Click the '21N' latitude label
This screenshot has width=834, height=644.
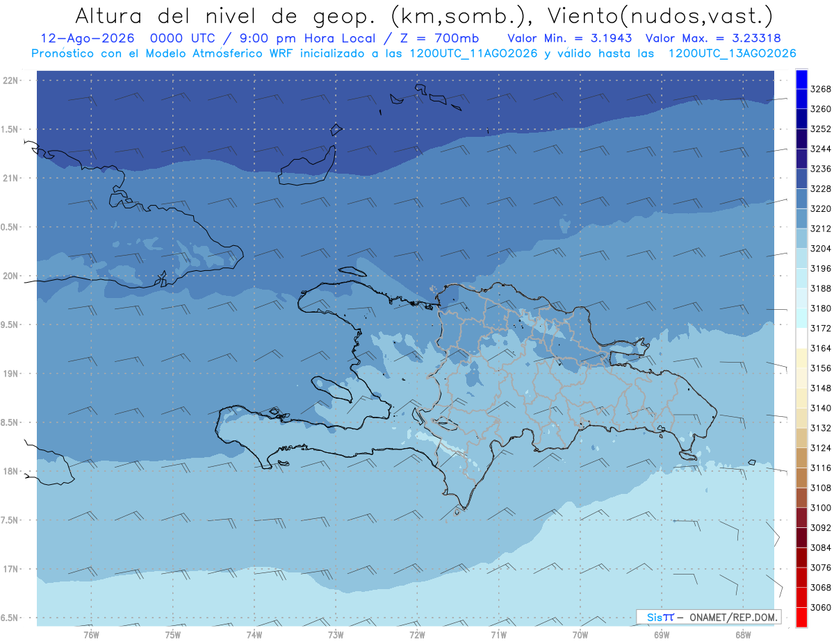11,178
